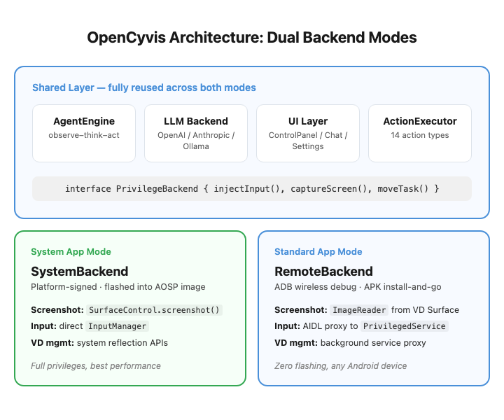Click 'system reflection APIs' text
The height and width of the screenshot is (420, 504).
tap(122, 343)
